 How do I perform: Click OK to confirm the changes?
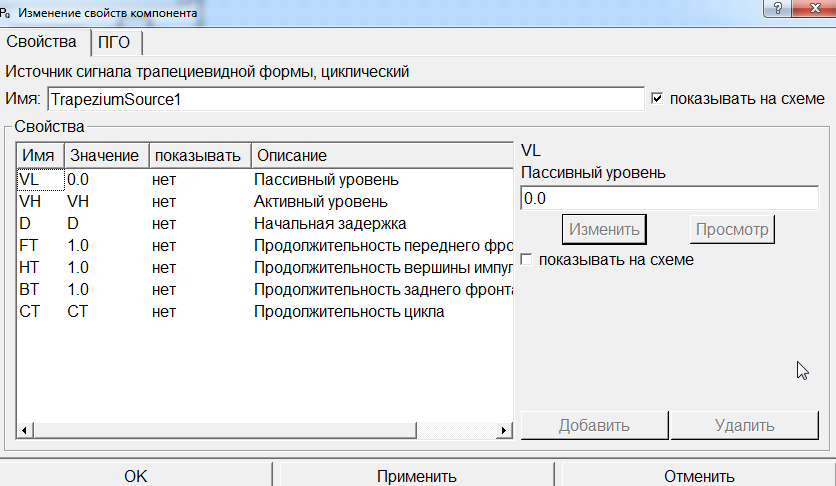click(x=136, y=476)
